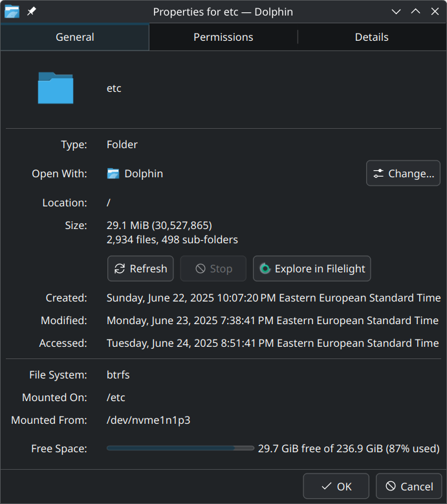This screenshot has width=447, height=504.
Task: Open the Details tab
Action: click(x=371, y=37)
